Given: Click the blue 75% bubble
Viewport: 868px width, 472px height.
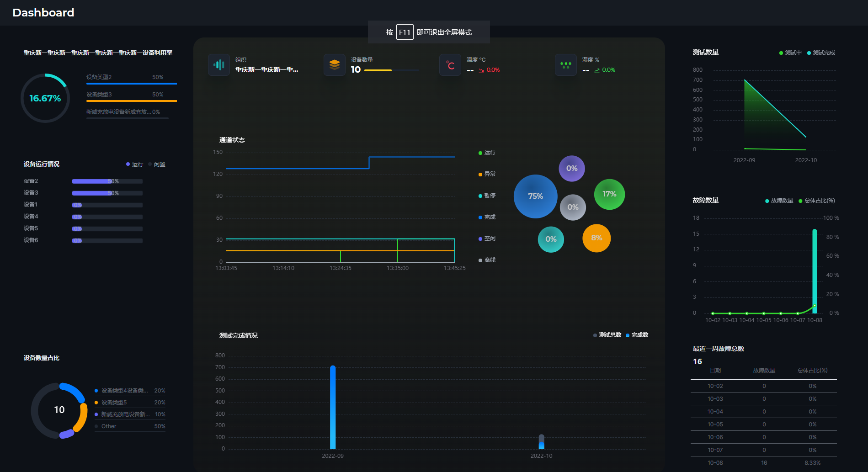Looking at the screenshot, I should pyautogui.click(x=536, y=196).
